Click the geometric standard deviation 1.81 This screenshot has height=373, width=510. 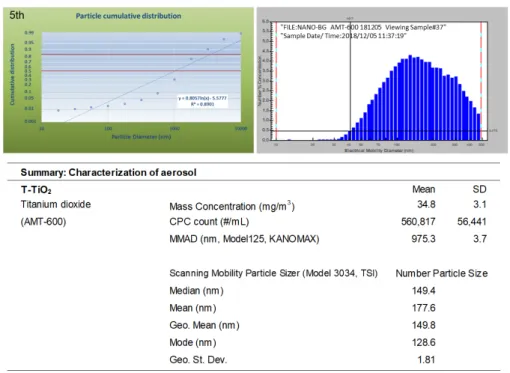tap(426, 360)
